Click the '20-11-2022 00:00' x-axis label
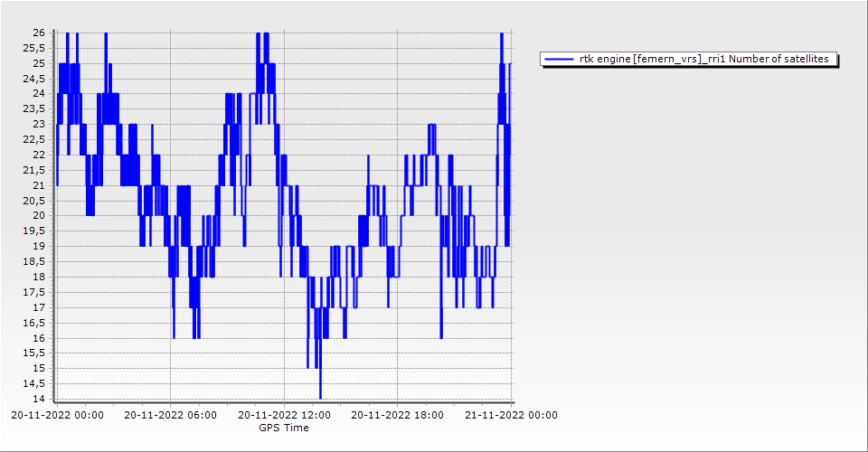 pos(57,416)
